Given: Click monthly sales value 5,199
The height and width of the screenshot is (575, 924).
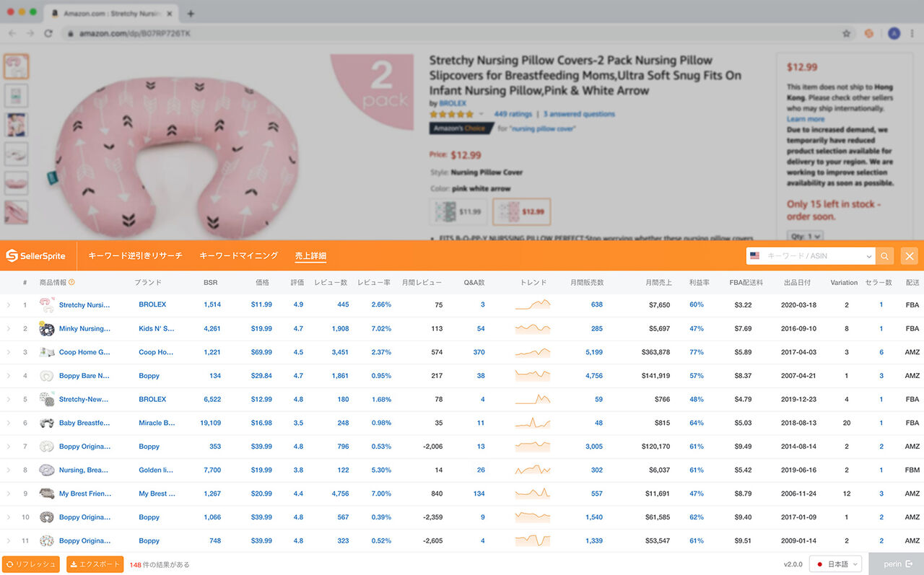Looking at the screenshot, I should [x=593, y=352].
